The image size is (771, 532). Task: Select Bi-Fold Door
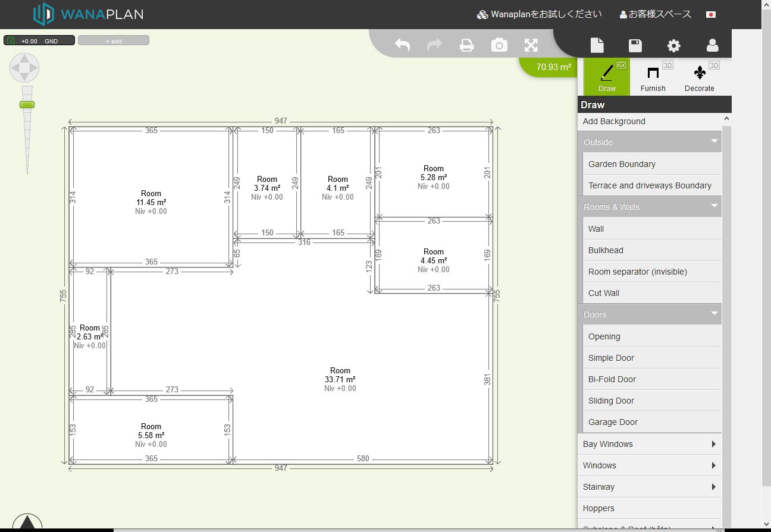click(x=652, y=379)
